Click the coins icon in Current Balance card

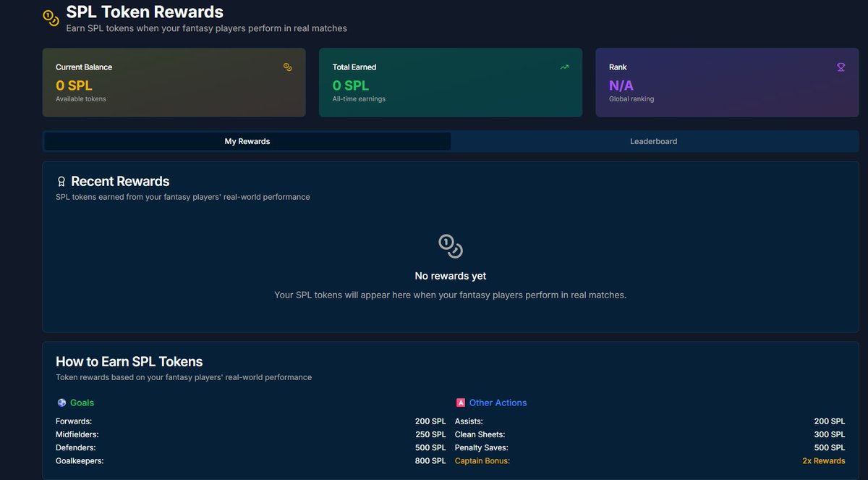[x=287, y=67]
